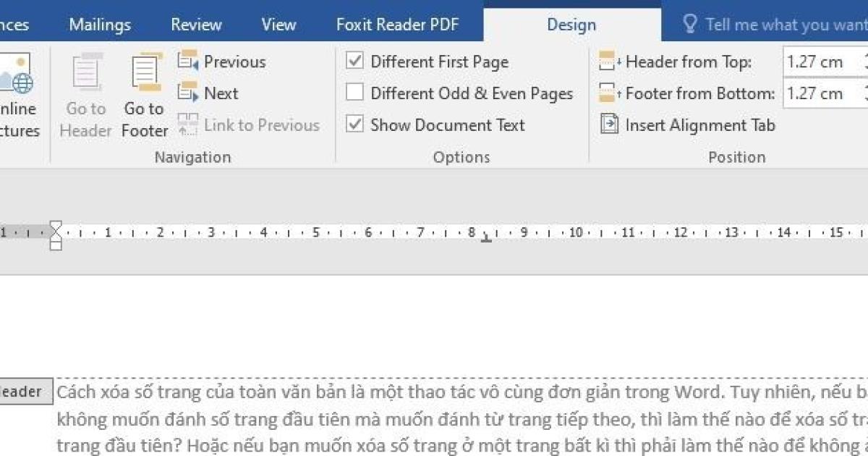Image resolution: width=868 pixels, height=456 pixels.
Task: Switch to the Review tab
Action: click(195, 24)
